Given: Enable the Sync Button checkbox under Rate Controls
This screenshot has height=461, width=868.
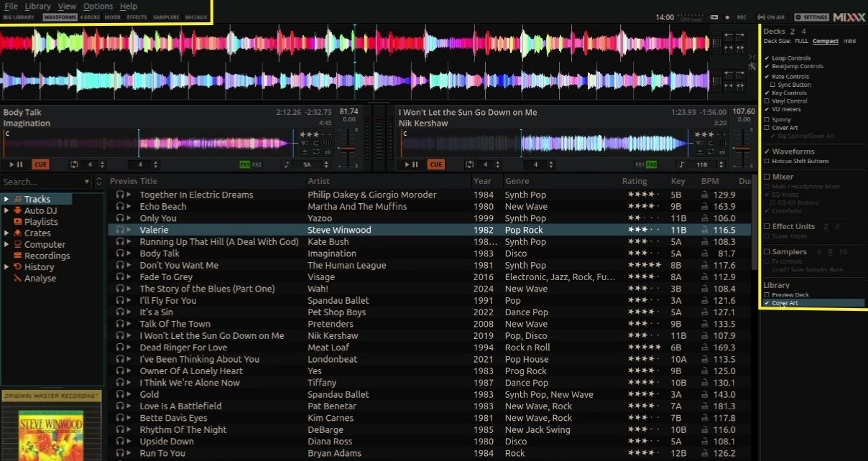Looking at the screenshot, I should (775, 84).
